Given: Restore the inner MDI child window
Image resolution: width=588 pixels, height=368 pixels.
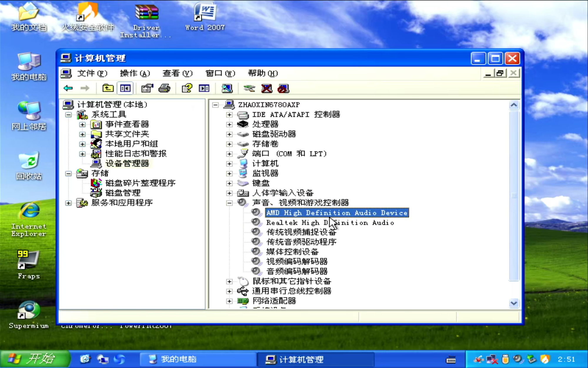Looking at the screenshot, I should [x=500, y=73].
